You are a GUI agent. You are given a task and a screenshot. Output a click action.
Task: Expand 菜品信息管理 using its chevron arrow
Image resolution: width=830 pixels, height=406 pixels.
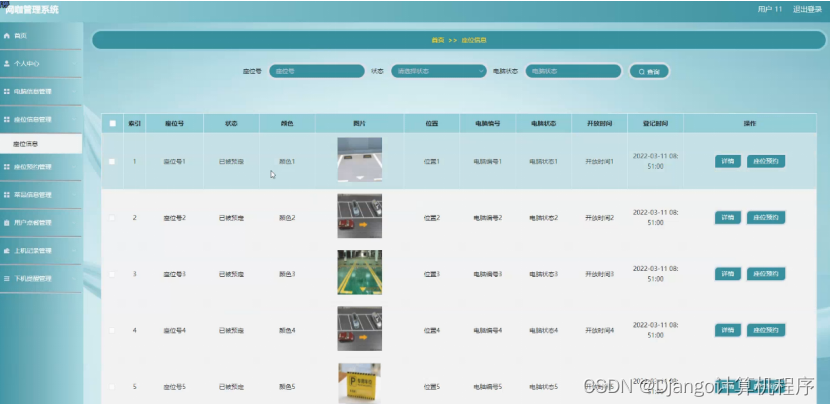click(x=74, y=195)
